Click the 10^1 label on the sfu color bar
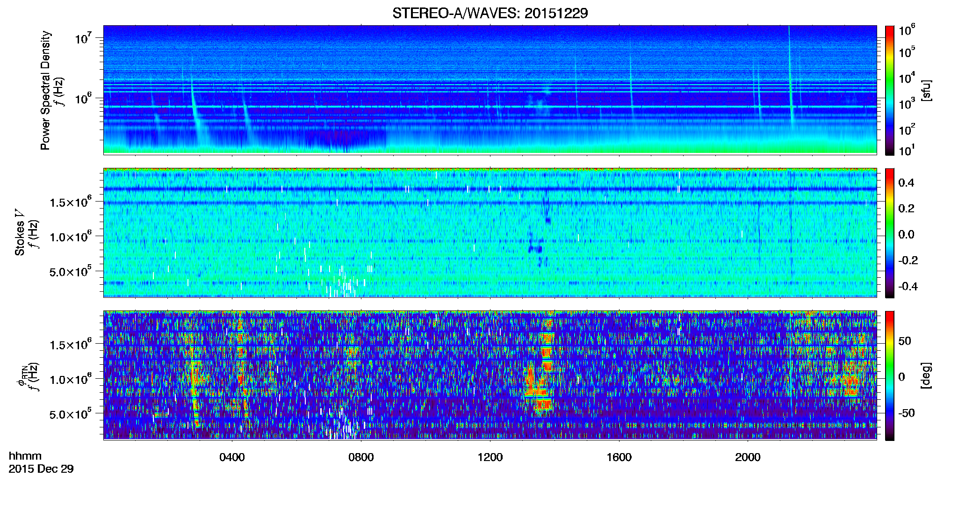The height and width of the screenshot is (505, 980). (907, 150)
